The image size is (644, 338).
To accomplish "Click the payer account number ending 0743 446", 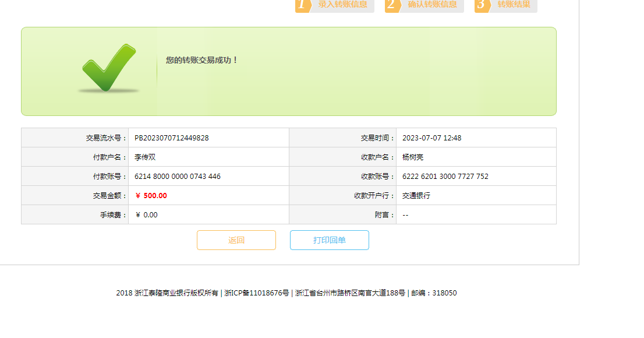I will tap(177, 177).
